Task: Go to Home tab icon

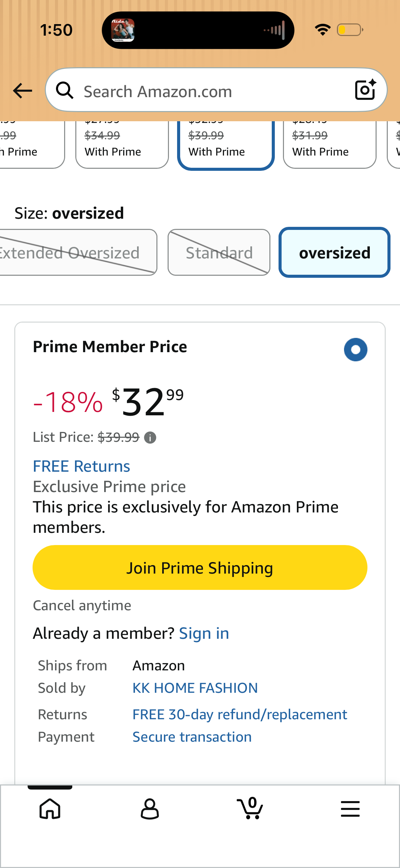Action: point(50,809)
